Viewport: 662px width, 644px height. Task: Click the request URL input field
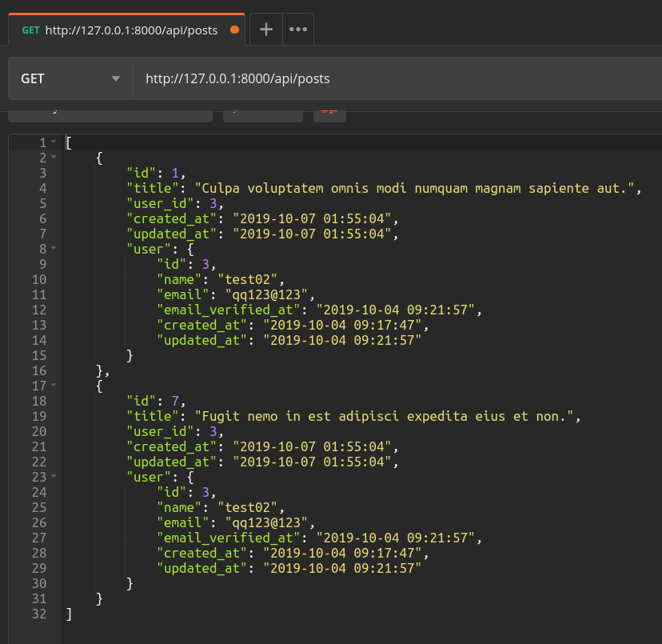coord(397,78)
